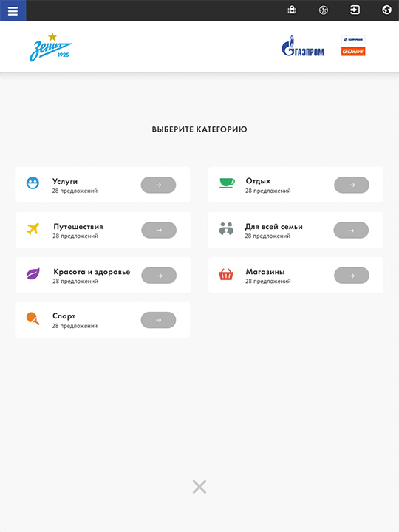Close the category selection overlay
This screenshot has height=532, width=399.
(x=199, y=486)
